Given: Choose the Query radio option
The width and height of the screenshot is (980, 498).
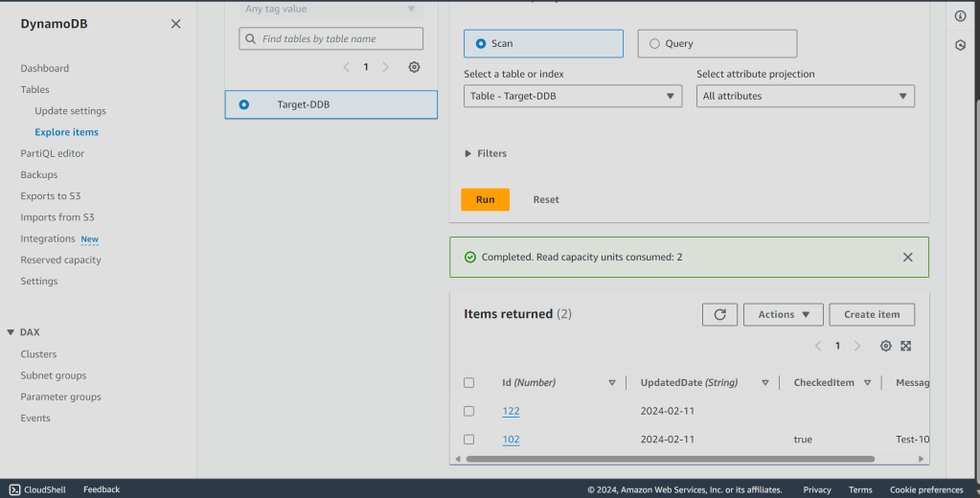Looking at the screenshot, I should (x=654, y=43).
